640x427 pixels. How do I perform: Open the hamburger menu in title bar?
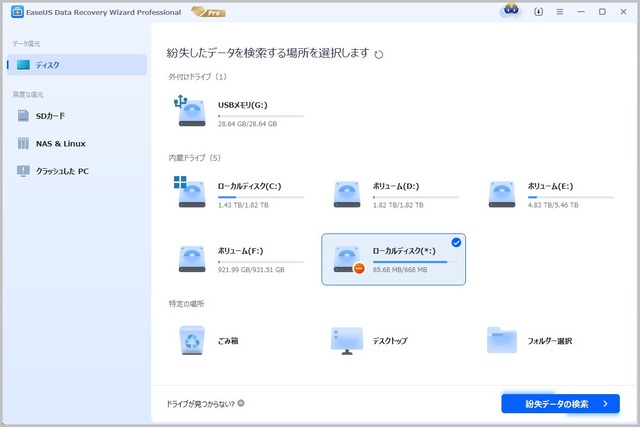(x=560, y=12)
